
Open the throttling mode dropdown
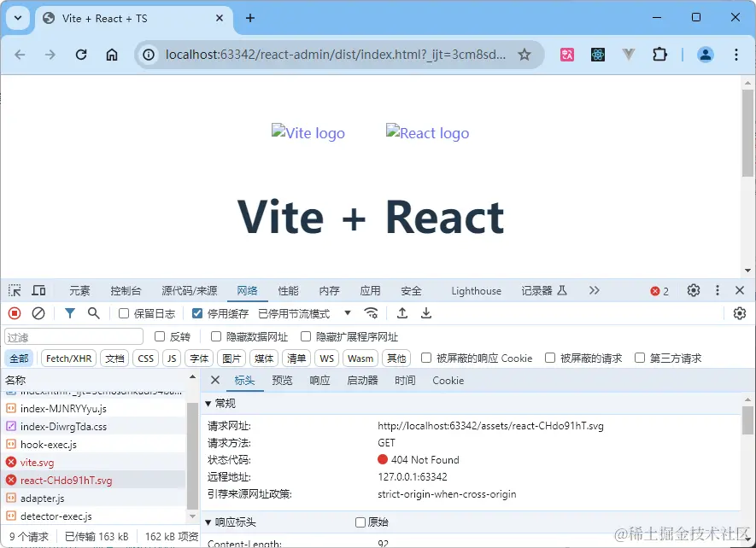point(305,314)
